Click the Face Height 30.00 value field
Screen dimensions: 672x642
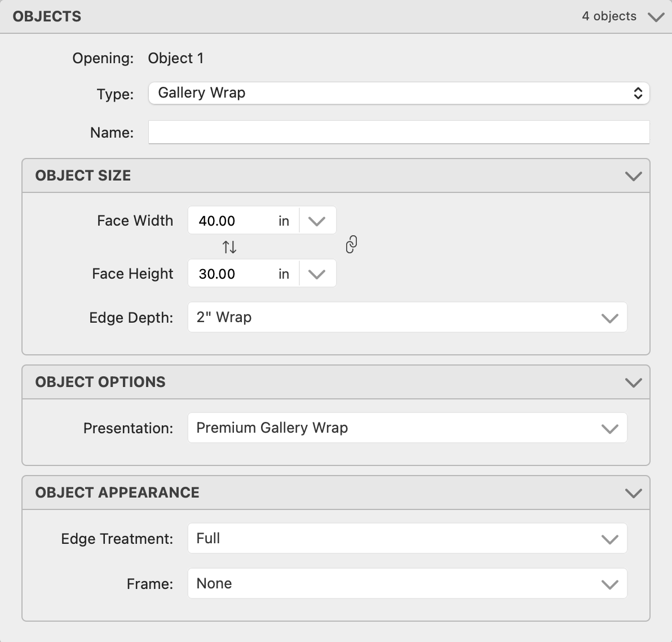click(x=231, y=274)
